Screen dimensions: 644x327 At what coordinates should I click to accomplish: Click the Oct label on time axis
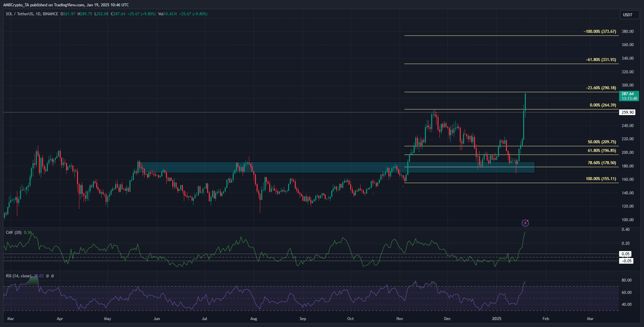tap(351, 319)
